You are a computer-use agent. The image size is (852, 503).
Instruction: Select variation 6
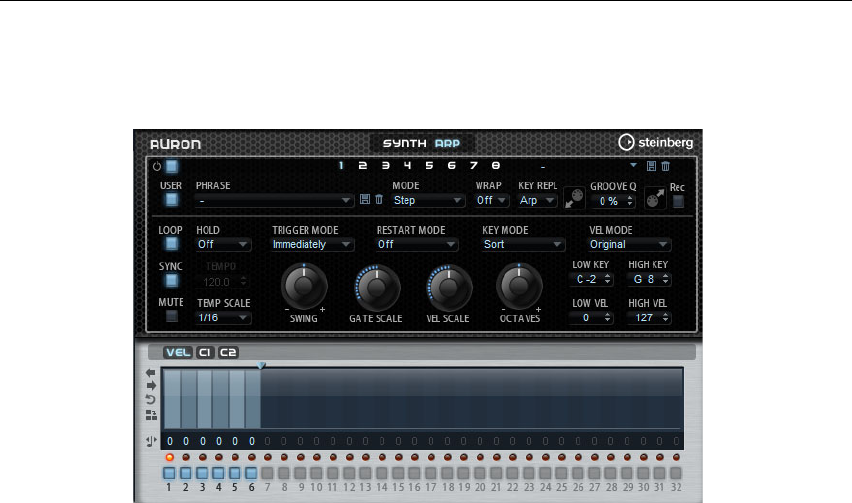(452, 166)
